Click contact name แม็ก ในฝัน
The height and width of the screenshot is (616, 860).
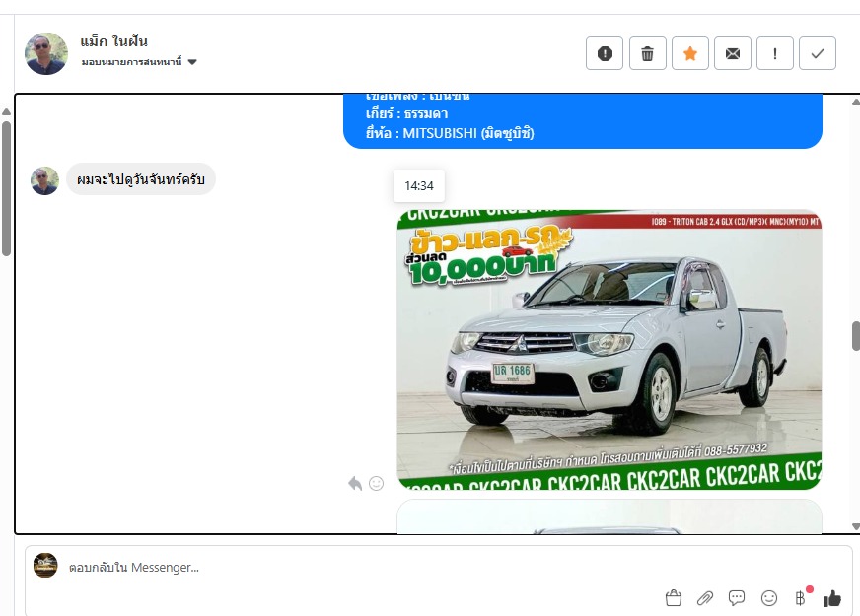pos(113,41)
